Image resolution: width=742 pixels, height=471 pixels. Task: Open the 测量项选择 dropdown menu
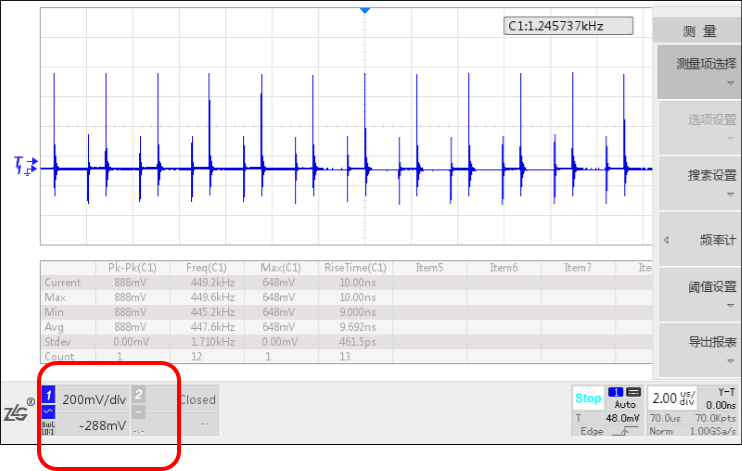click(699, 71)
